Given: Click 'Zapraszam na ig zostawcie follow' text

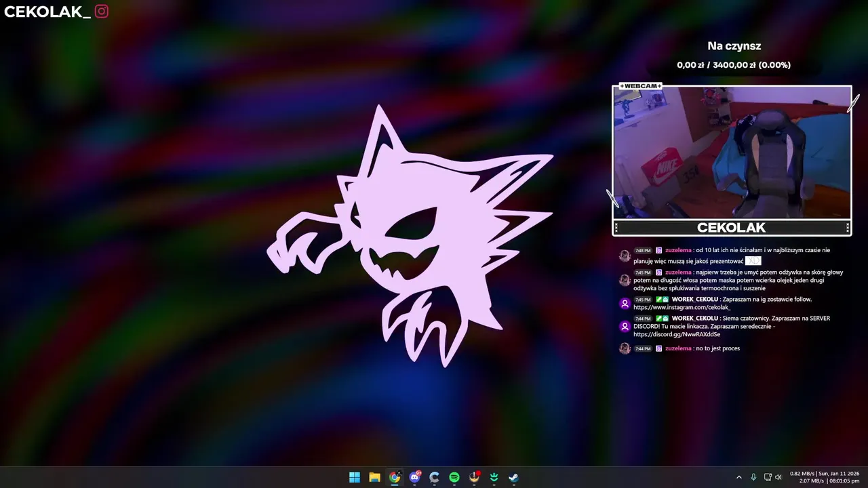Looking at the screenshot, I should tap(767, 300).
